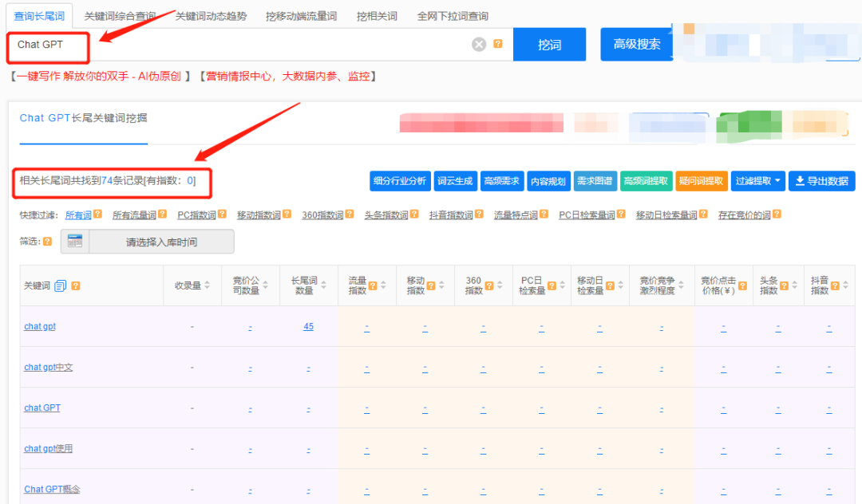Click the copy-keywords icon beside 关键词 header
Viewport: 862px width, 504px height.
[61, 285]
